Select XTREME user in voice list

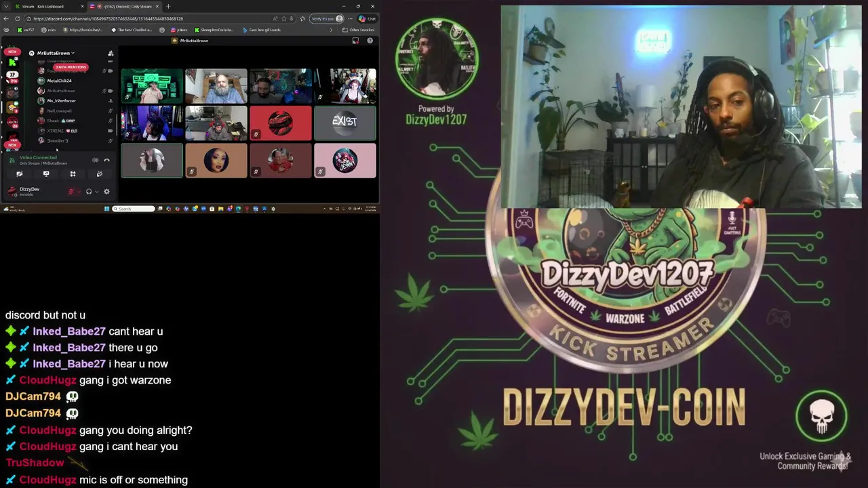(x=62, y=131)
